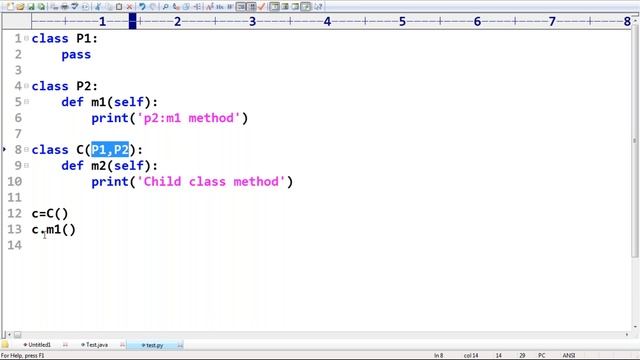Copy selection using the toolbar icon

tap(109, 7)
